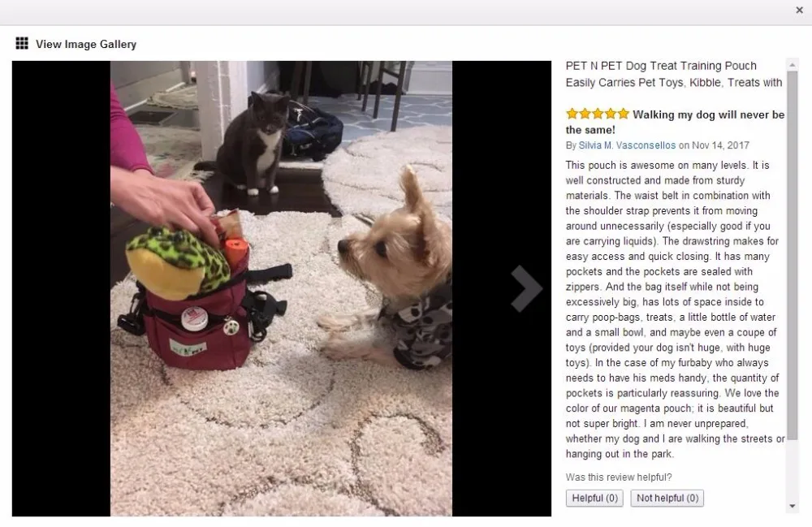The width and height of the screenshot is (812, 527).
Task: Mark the review as Not helpful
Action: [x=667, y=498]
